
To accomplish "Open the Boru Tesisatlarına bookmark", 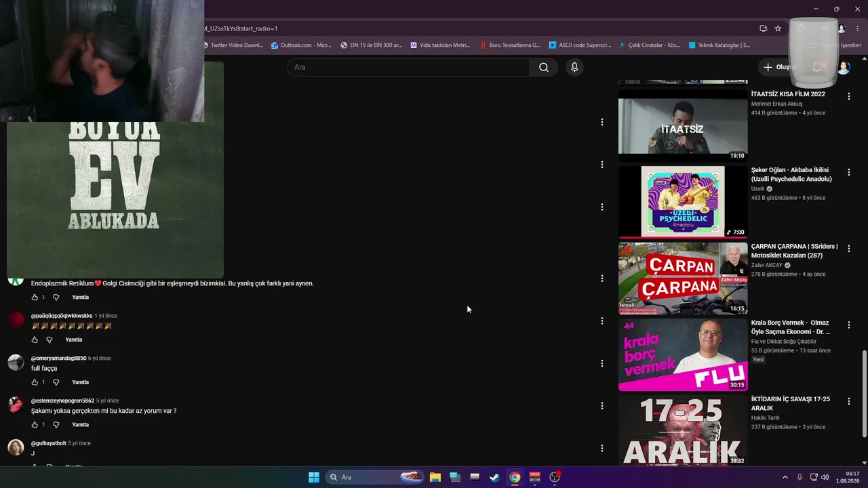I will click(x=509, y=45).
